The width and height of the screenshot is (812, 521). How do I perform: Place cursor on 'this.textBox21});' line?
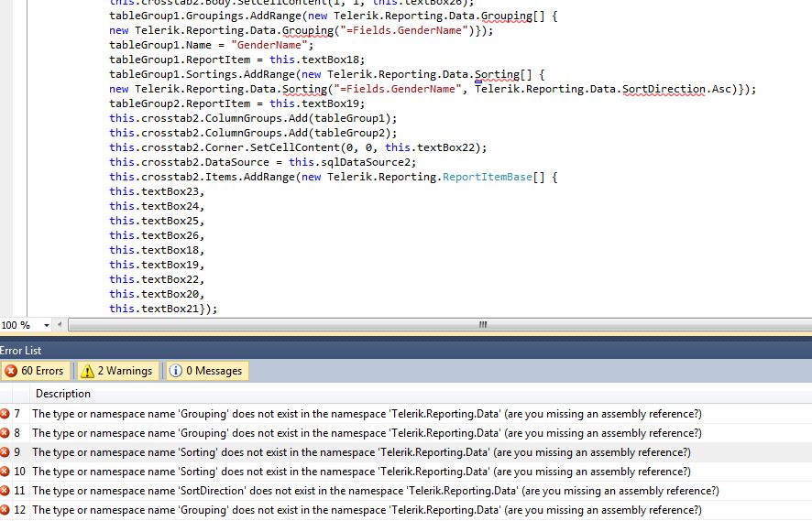163,309
